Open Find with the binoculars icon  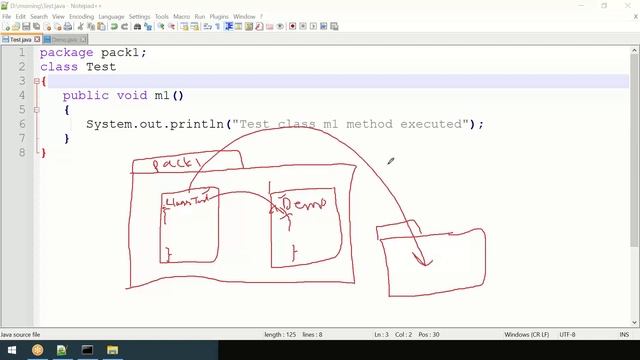coord(137,27)
